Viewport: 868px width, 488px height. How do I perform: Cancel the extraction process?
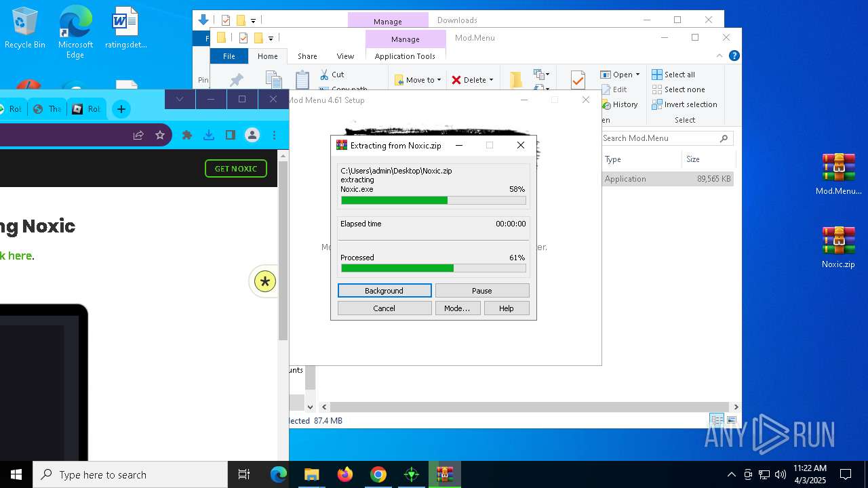point(384,308)
